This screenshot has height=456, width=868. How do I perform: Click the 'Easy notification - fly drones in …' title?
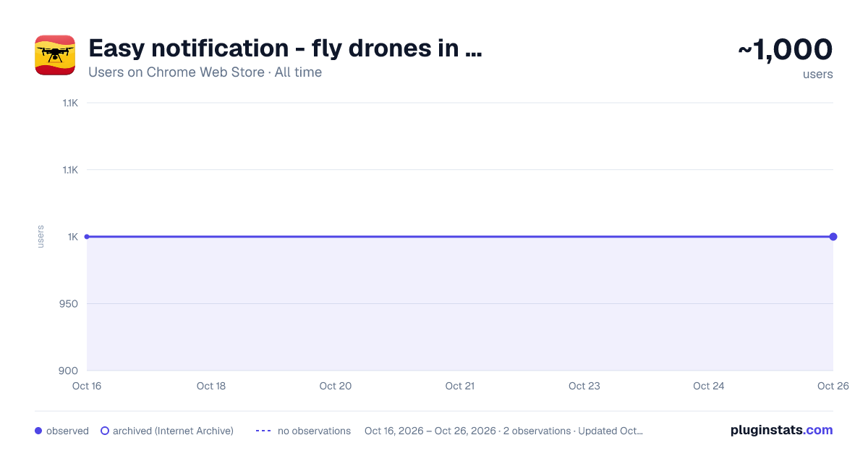(x=285, y=48)
